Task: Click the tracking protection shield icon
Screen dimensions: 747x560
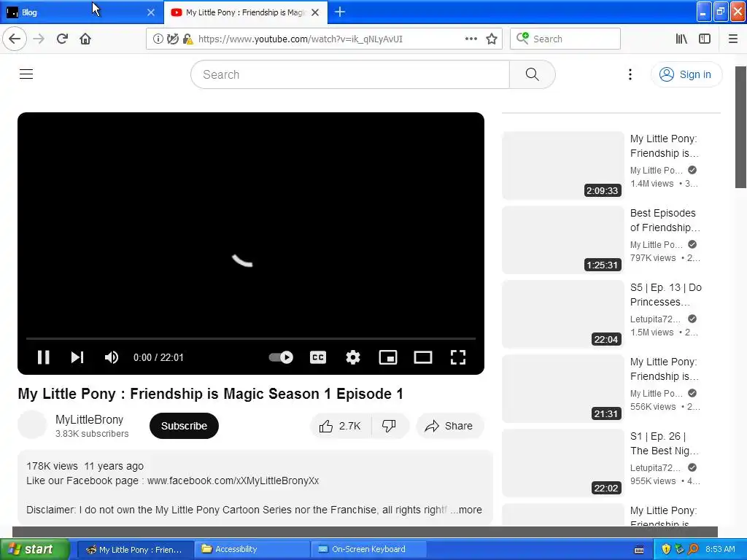Action: (173, 39)
